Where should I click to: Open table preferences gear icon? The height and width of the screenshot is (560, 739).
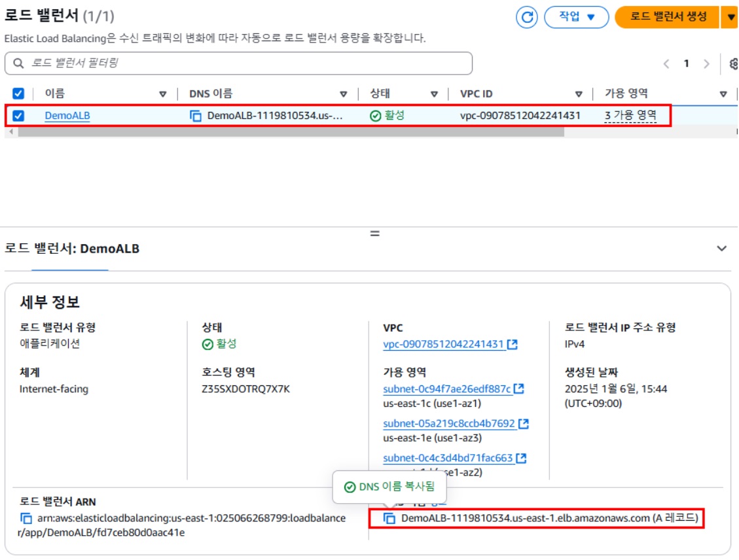click(733, 63)
